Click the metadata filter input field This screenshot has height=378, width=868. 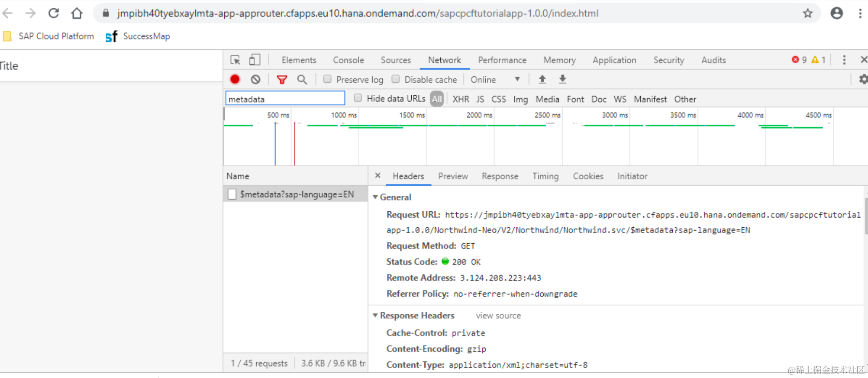pos(285,99)
